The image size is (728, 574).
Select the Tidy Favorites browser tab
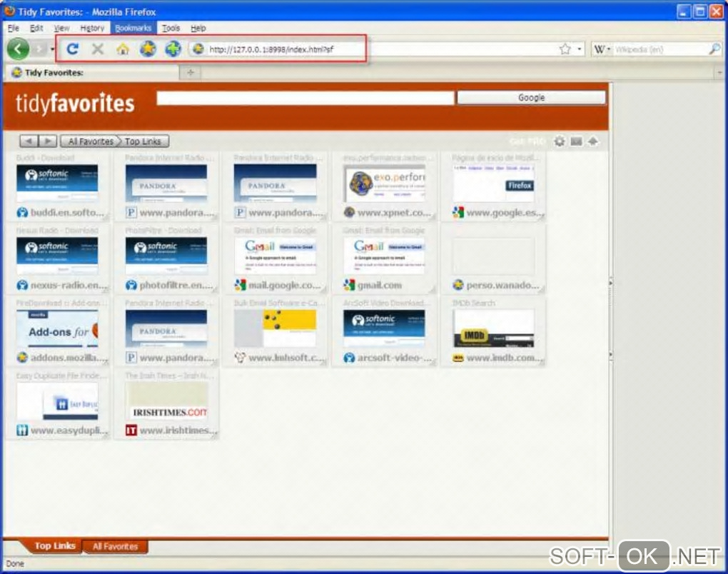(x=93, y=72)
